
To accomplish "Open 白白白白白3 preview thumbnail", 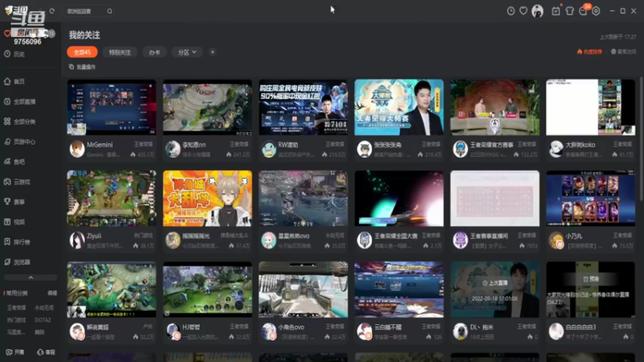I will [x=591, y=290].
